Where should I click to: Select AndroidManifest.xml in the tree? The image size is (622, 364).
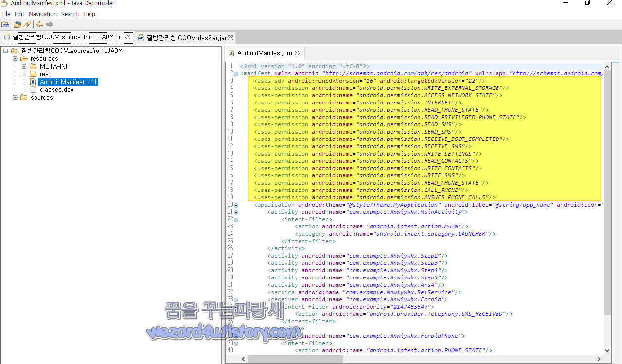click(x=69, y=82)
